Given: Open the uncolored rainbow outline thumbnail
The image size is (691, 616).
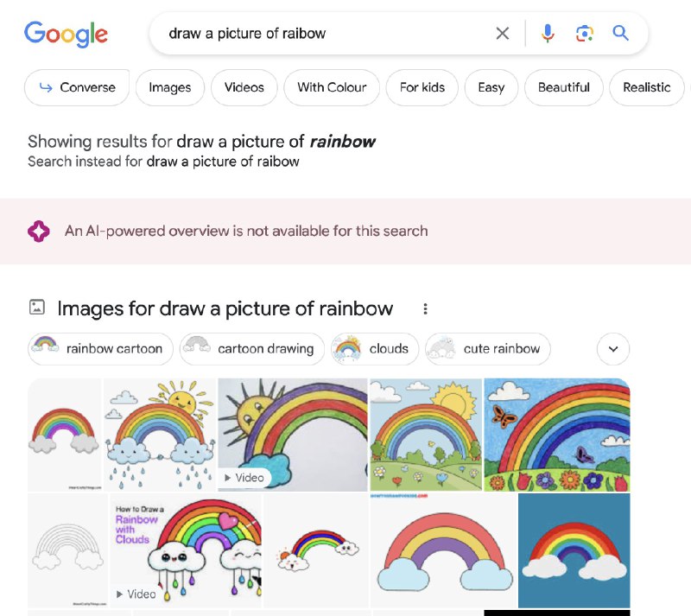Looking at the screenshot, I should point(68,550).
